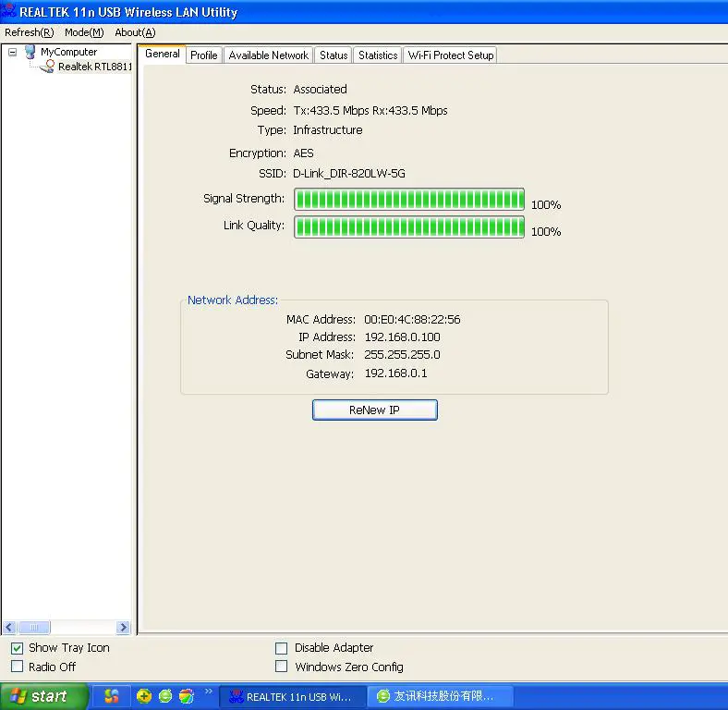
Task: Click the Signal Strength progress bar
Action: pyautogui.click(x=409, y=200)
